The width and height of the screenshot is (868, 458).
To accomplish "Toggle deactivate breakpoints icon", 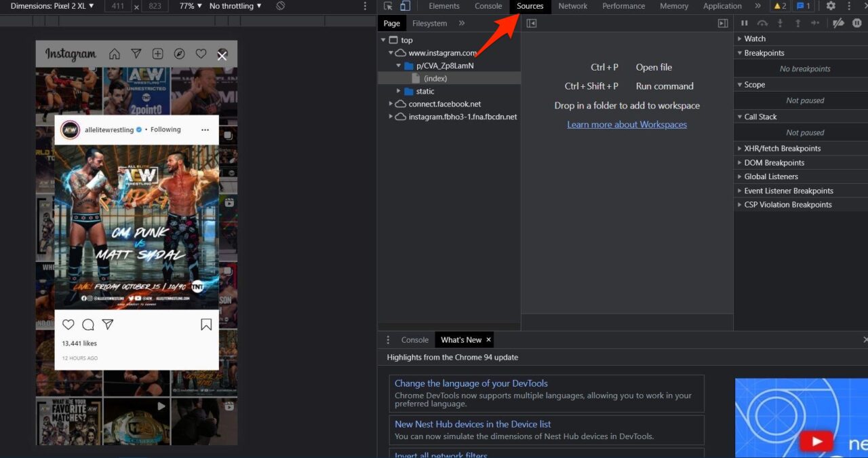I will coord(838,23).
